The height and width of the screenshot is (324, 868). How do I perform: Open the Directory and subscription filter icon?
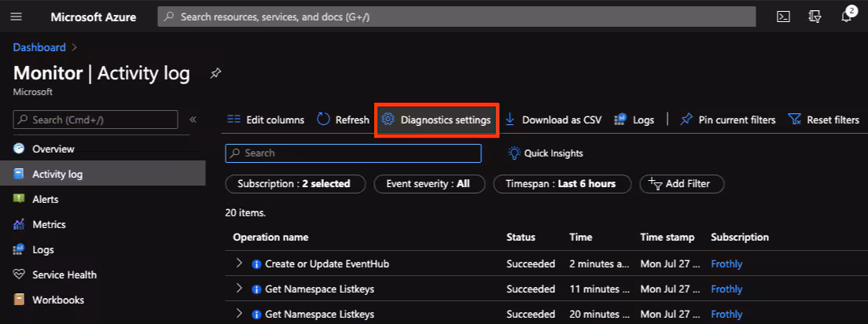pyautogui.click(x=815, y=17)
